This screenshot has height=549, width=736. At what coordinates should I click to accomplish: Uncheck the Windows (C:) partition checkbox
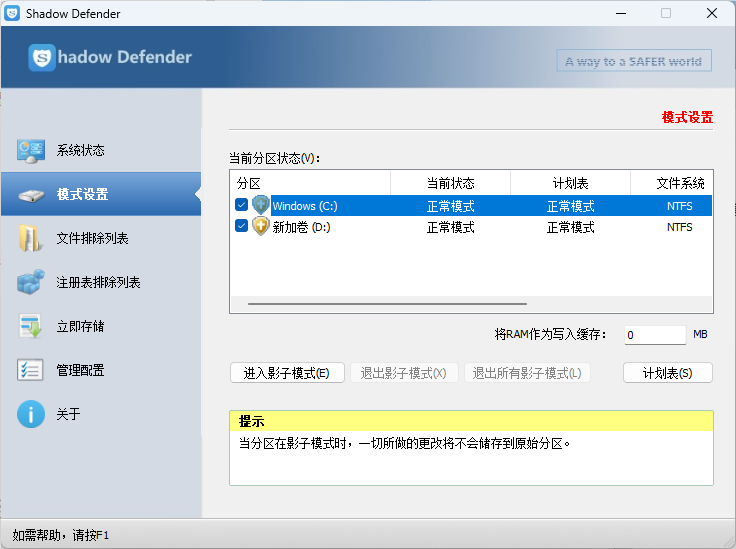[242, 205]
